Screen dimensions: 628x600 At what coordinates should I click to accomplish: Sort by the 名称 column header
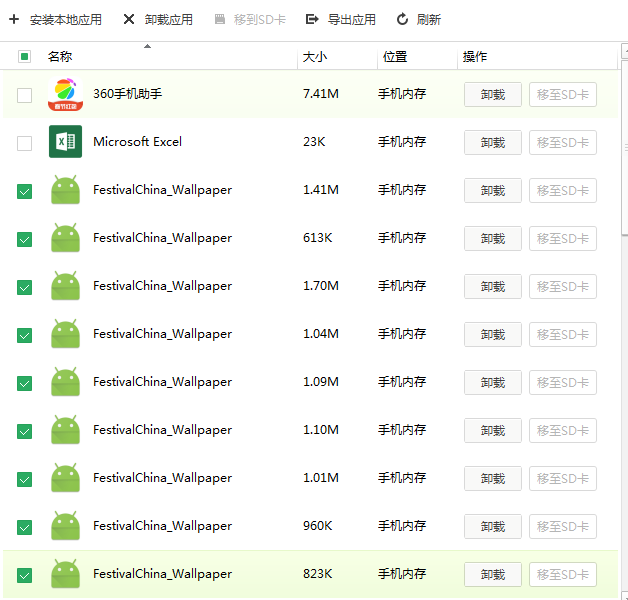(x=60, y=57)
